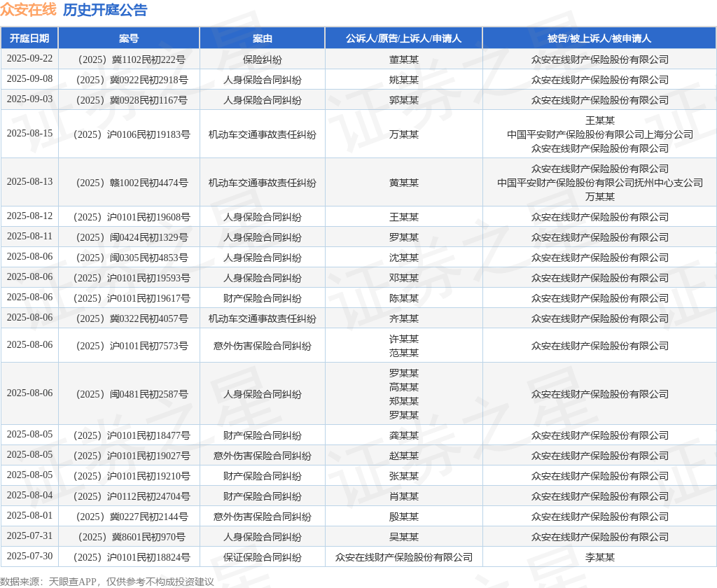Screen dimensions: 717x588
Task: Select plaintiff 吴某某
Action: click(404, 537)
